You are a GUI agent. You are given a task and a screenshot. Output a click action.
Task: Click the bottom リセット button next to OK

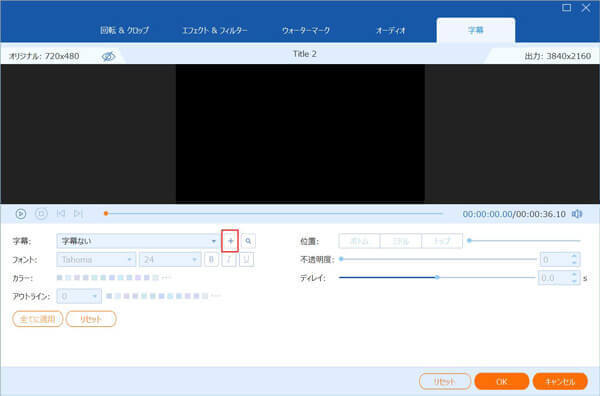[445, 381]
